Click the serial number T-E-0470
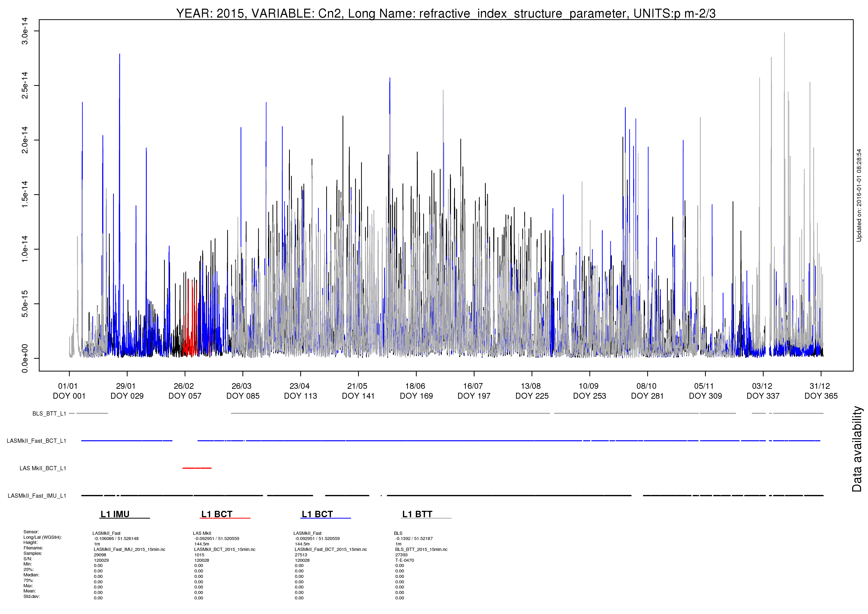The image size is (868, 614). pos(404,561)
